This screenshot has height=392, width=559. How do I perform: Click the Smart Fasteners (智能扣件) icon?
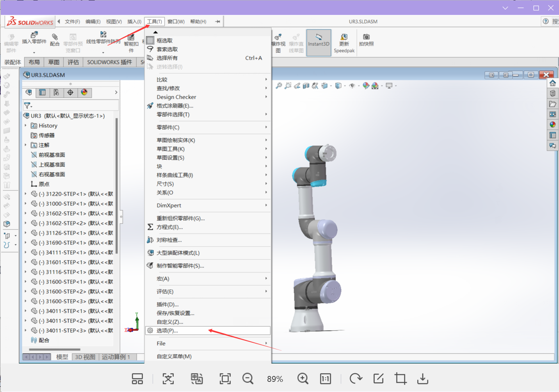131,37
